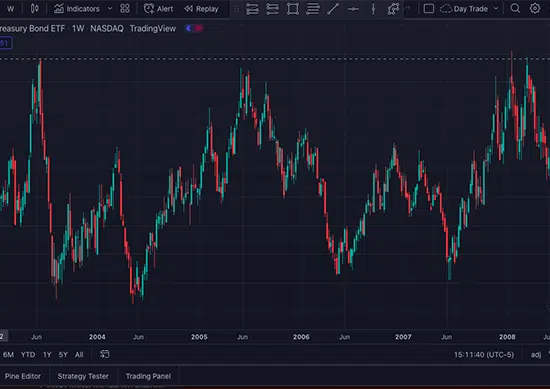Open timezone menu at 15:11:40 (UTC-5)
Image resolution: width=550 pixels, height=389 pixels.
coord(484,355)
